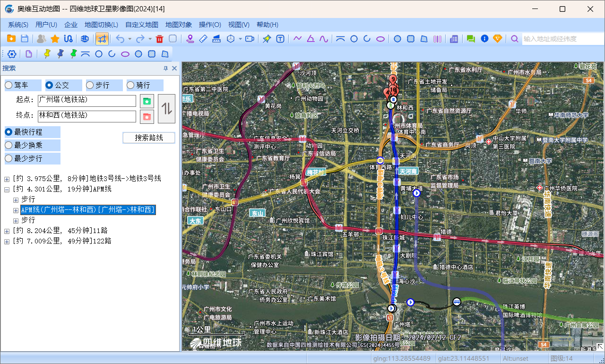Pick start point with green flag button
Screen dimensions: 605x364
tap(147, 101)
